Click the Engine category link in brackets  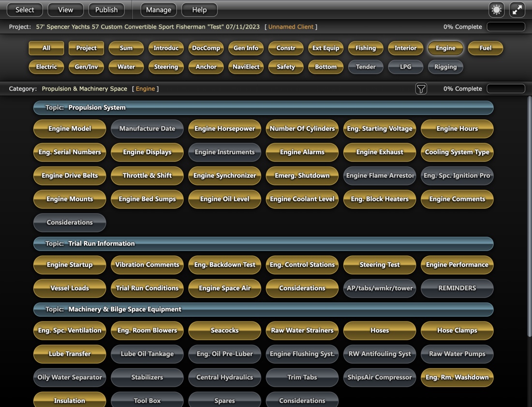[145, 89]
